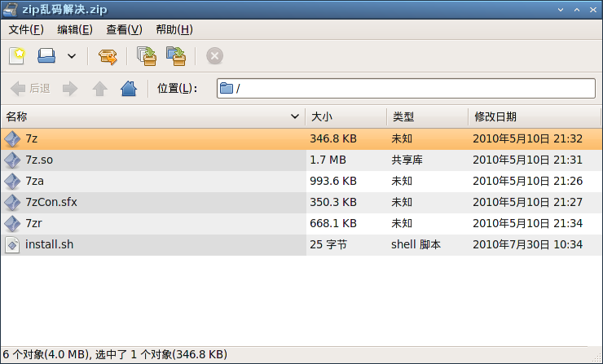Click the new archive icon
Image resolution: width=603 pixels, height=364 pixels.
point(17,55)
